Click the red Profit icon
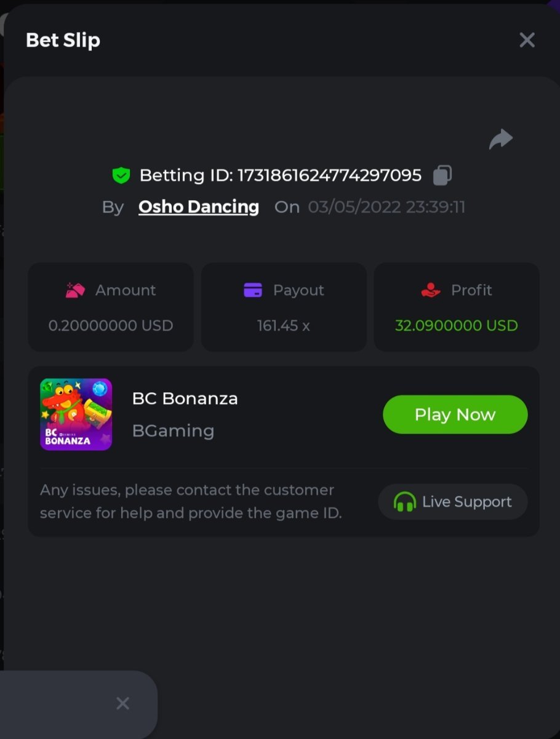The image size is (560, 739). click(x=431, y=290)
